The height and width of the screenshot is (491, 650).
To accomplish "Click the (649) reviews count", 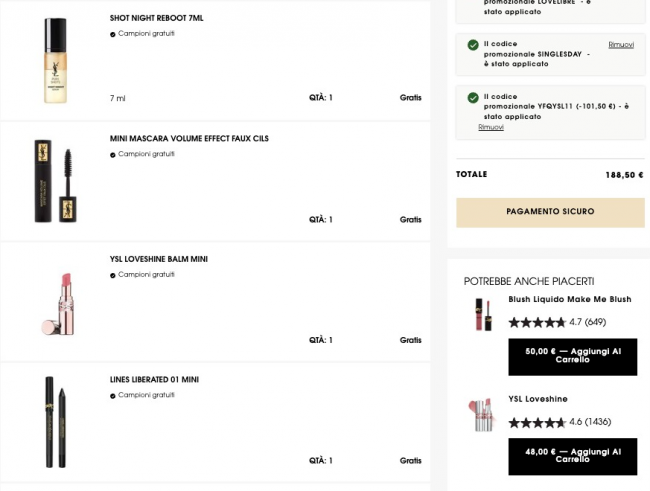I will [x=596, y=322].
